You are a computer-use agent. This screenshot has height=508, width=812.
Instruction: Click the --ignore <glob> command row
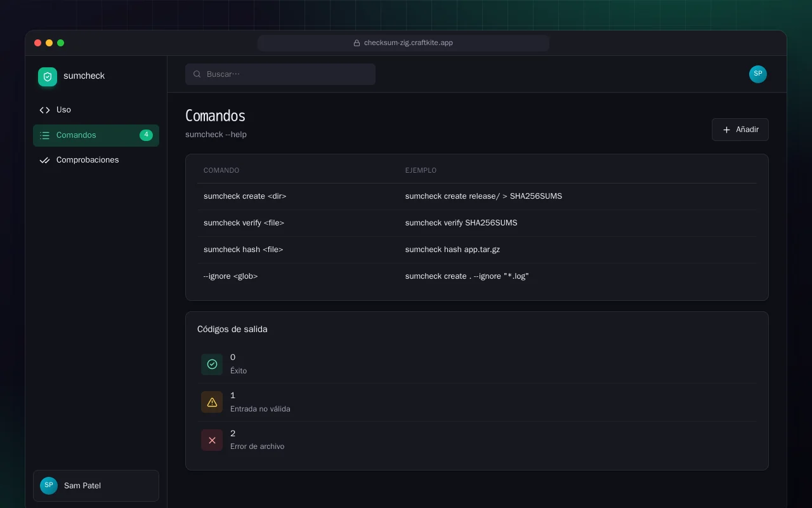click(477, 276)
